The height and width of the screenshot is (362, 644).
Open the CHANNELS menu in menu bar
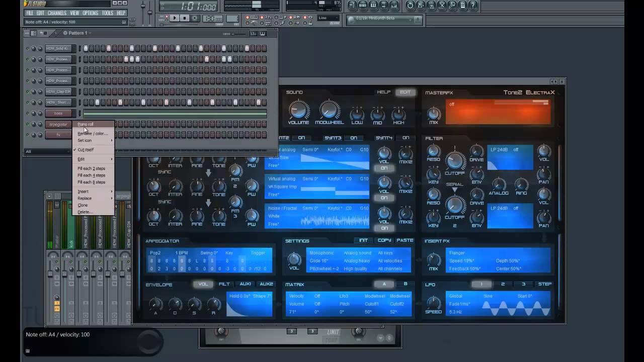(57, 13)
